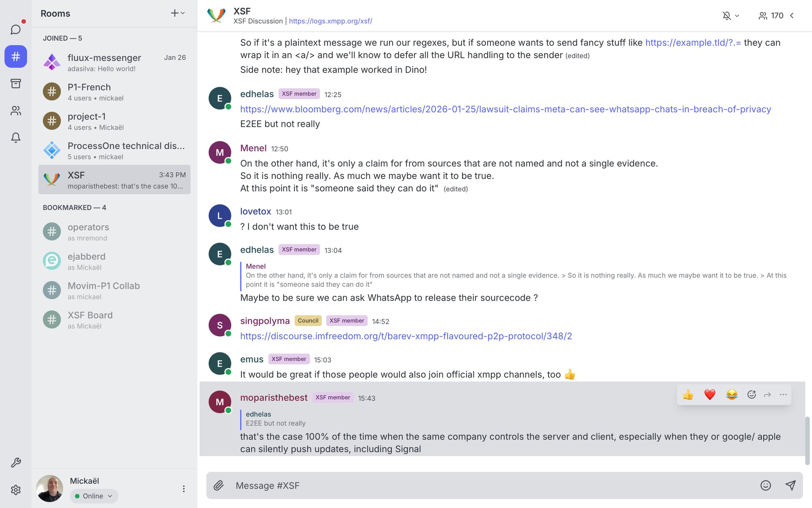Screen dimensions: 812x508
Task: React with the heart emoji
Action: [710, 394]
